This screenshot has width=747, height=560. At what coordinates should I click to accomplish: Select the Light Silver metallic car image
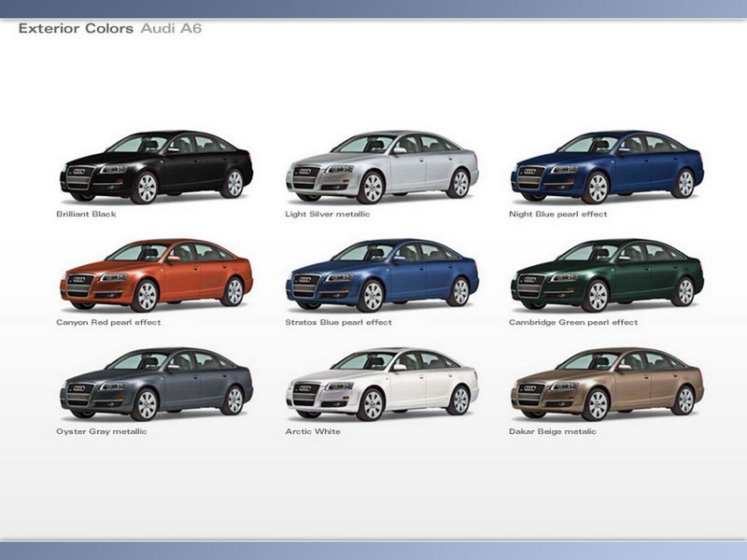click(382, 167)
